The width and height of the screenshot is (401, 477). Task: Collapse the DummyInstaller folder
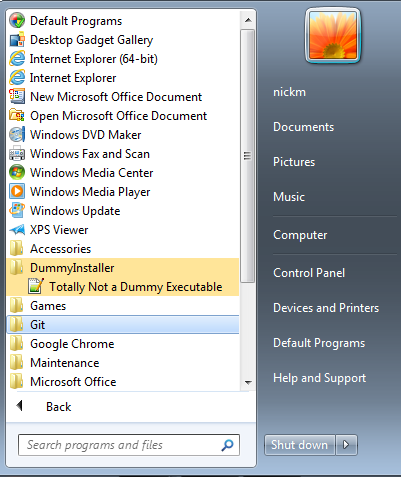(123, 268)
